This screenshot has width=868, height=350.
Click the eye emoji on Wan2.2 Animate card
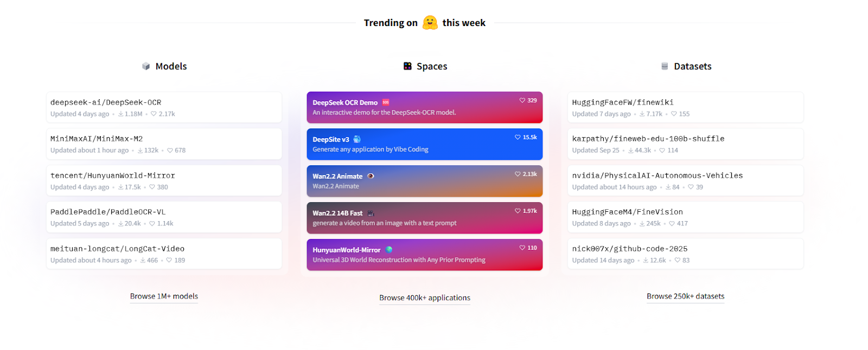click(371, 176)
